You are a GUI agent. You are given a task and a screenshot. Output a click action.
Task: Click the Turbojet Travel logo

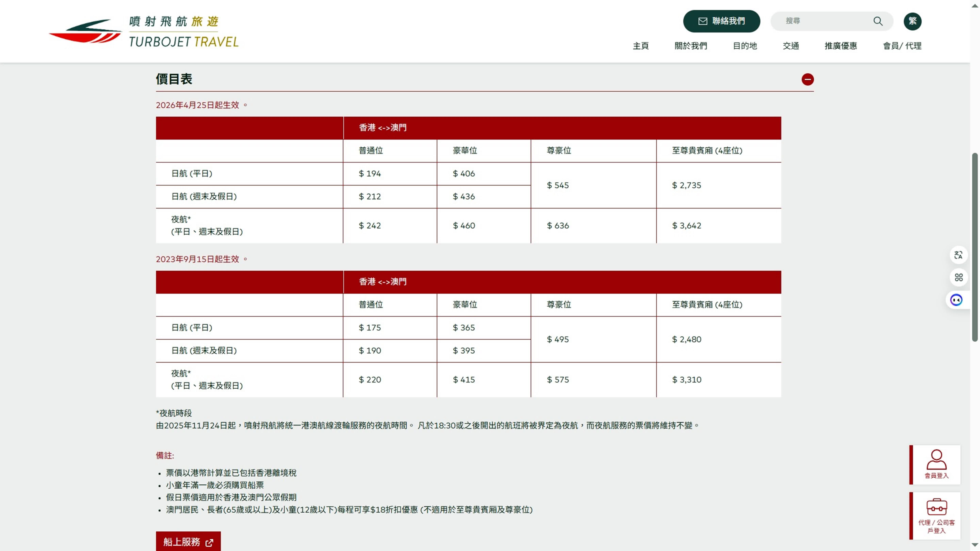click(x=144, y=31)
